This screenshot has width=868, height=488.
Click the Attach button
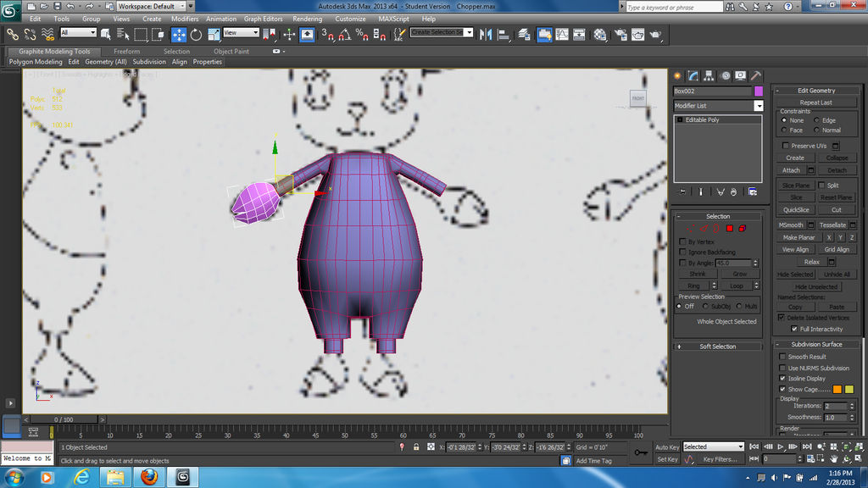791,170
